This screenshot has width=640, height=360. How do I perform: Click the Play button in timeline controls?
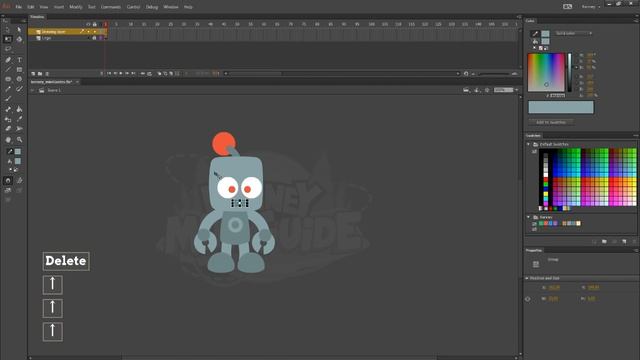(x=121, y=73)
